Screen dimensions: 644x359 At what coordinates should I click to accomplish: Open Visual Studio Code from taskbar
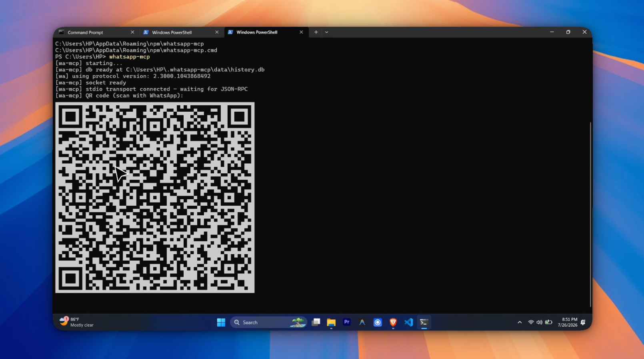pyautogui.click(x=408, y=323)
